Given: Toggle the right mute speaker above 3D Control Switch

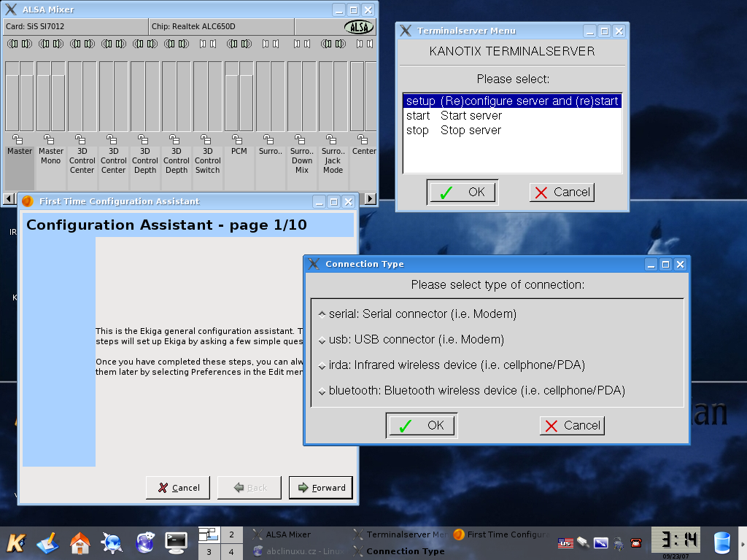Looking at the screenshot, I should click(212, 44).
